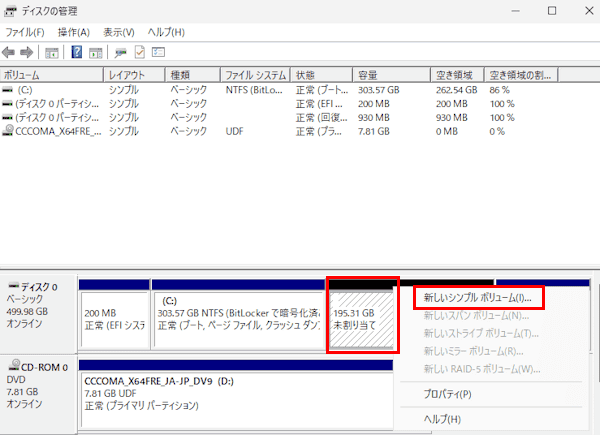Image resolution: width=600 pixels, height=435 pixels.
Task: Open the Help question-mark toolbar icon
Action: 77,52
